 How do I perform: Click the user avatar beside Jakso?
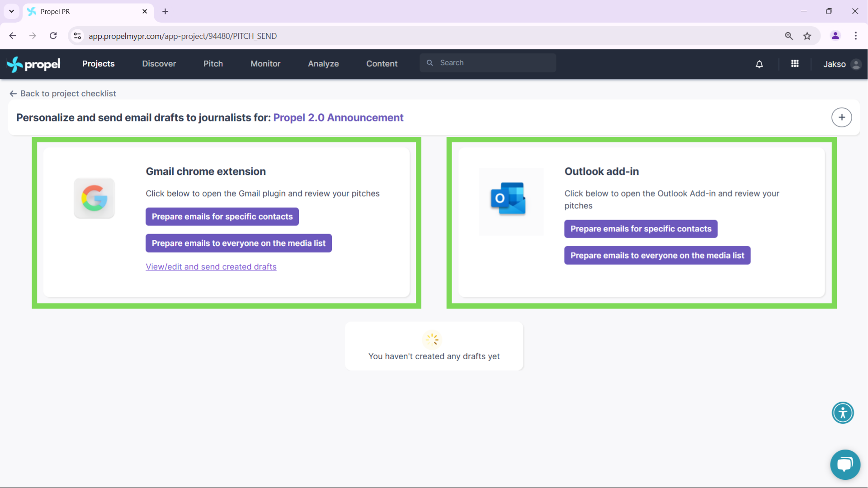pos(855,64)
